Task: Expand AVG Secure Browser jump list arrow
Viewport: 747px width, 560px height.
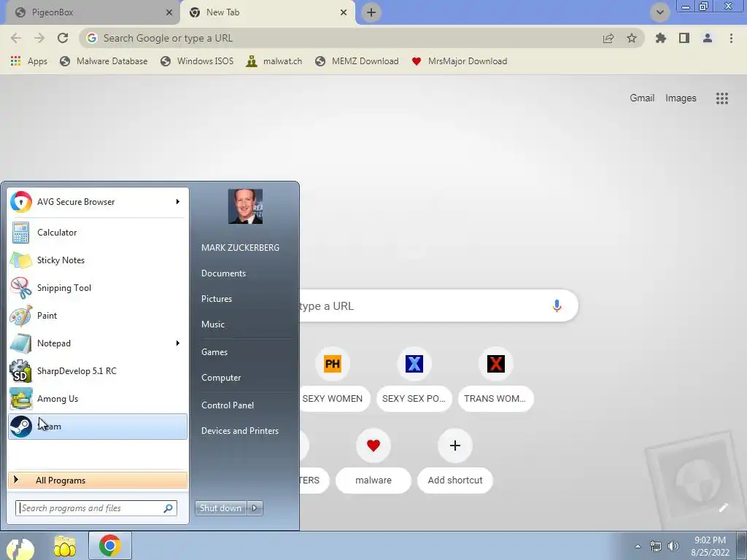Action: point(178,202)
